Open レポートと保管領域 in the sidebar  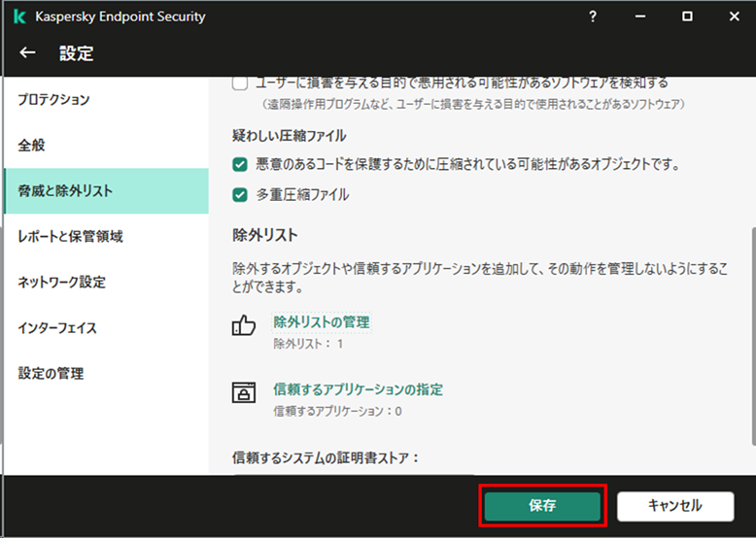(106, 237)
